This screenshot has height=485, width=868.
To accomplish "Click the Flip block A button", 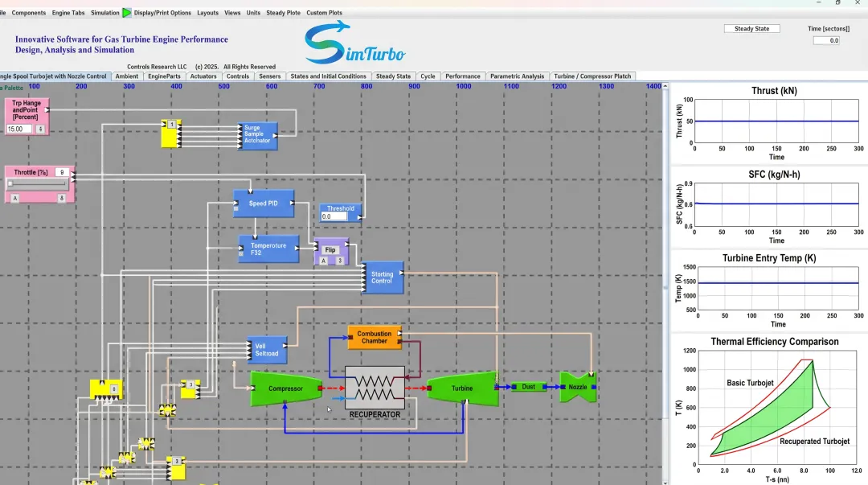I will click(324, 261).
